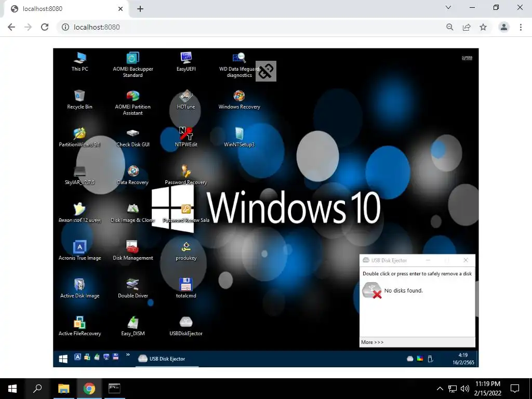Open produkey desktop shortcut

(x=186, y=251)
